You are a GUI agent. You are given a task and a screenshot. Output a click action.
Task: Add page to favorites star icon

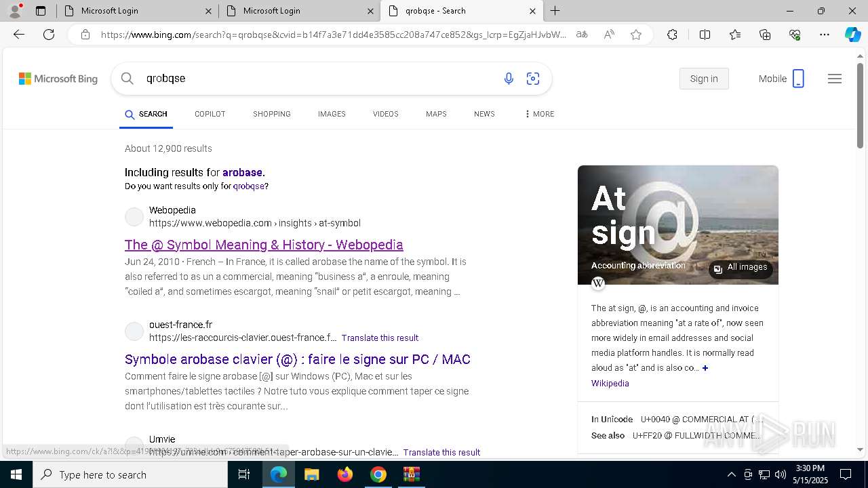(x=636, y=35)
